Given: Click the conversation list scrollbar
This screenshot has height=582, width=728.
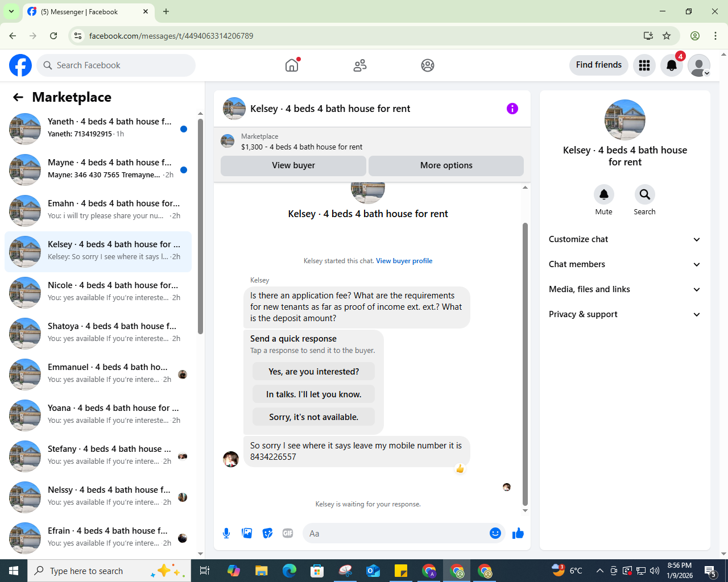Looking at the screenshot, I should 200,226.
